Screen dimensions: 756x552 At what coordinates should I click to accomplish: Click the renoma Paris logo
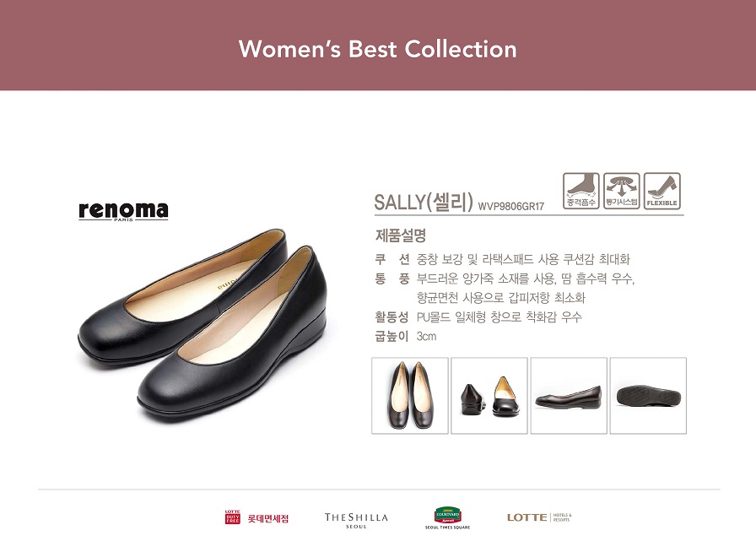click(x=123, y=211)
